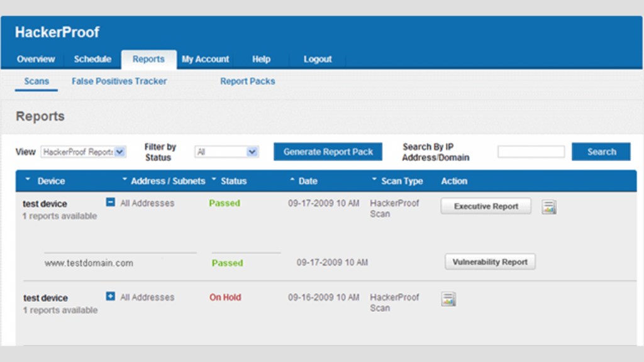644x362 pixels.
Task: Click the Action column header
Action: [x=454, y=181]
